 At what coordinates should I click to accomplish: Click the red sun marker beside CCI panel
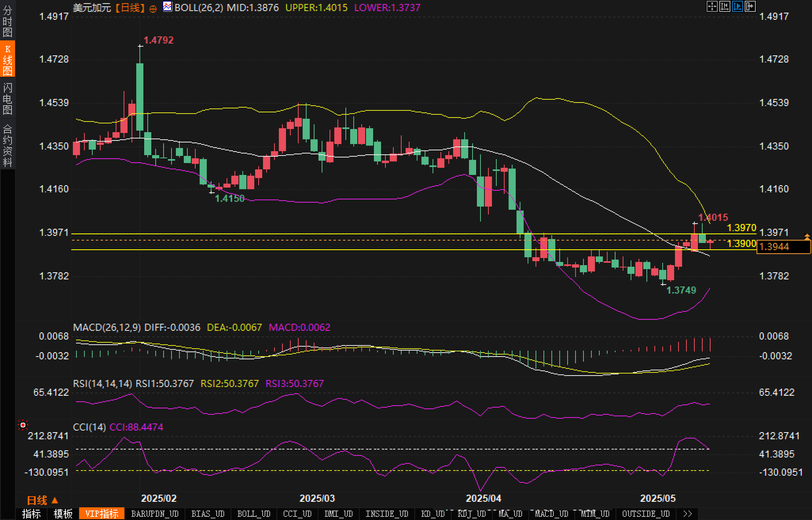pyautogui.click(x=23, y=425)
